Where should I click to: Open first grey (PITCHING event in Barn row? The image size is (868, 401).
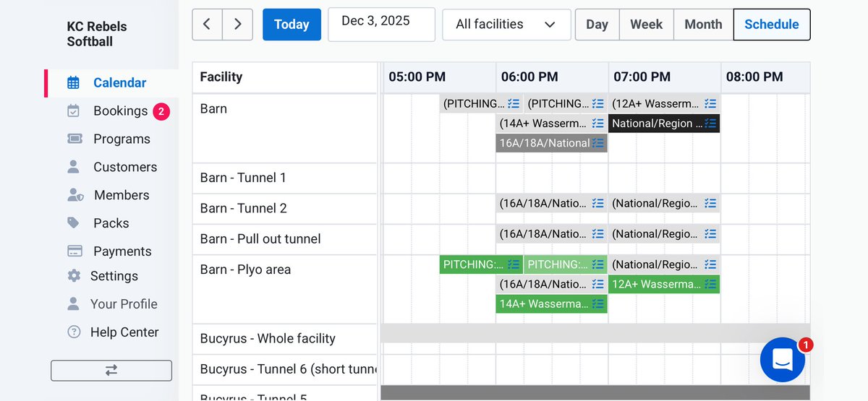[x=481, y=104]
